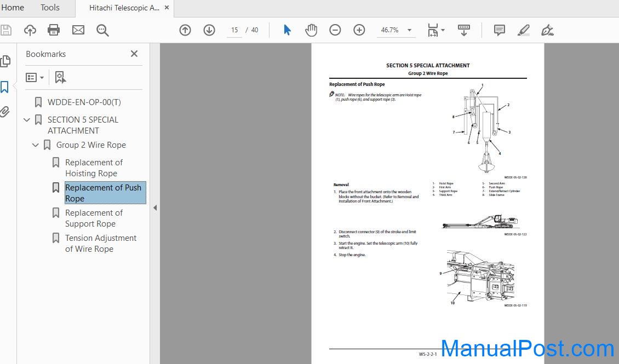Open bookmark options menu

click(x=35, y=77)
